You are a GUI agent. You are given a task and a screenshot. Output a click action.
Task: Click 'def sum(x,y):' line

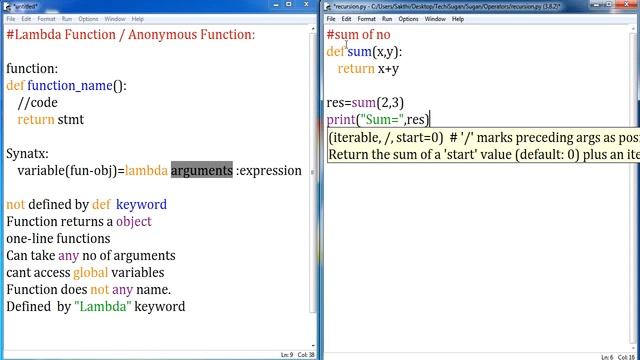(364, 52)
